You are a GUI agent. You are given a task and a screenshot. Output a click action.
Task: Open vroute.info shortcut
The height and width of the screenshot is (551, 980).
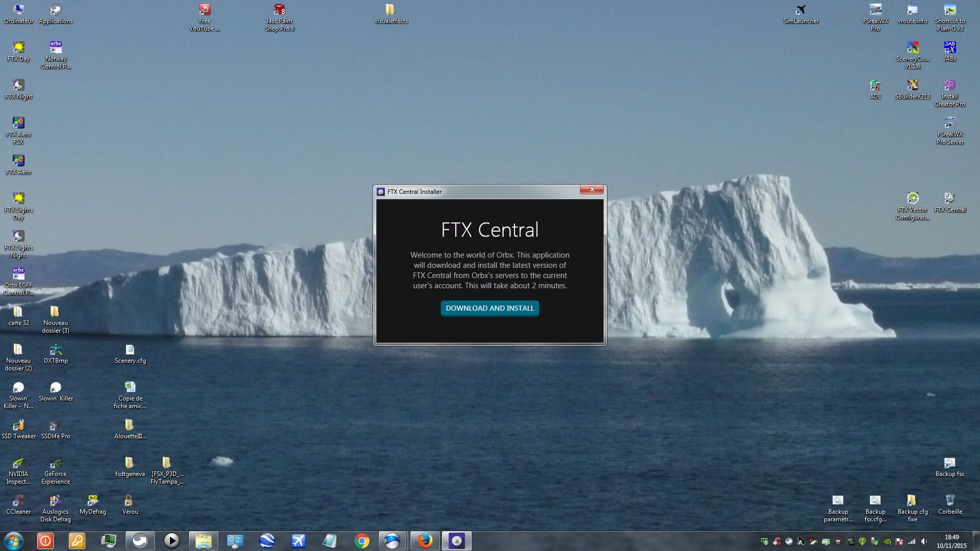tap(913, 14)
